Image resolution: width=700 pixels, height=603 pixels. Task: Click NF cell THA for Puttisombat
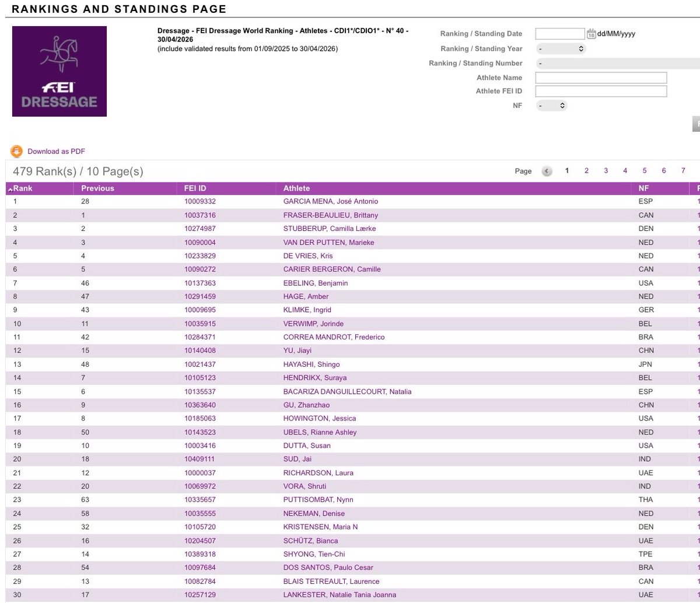coord(646,500)
